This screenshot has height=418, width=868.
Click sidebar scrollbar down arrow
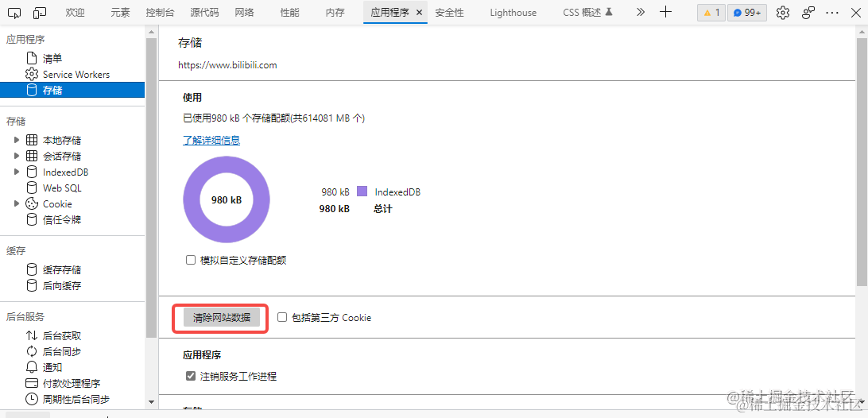pyautogui.click(x=151, y=401)
